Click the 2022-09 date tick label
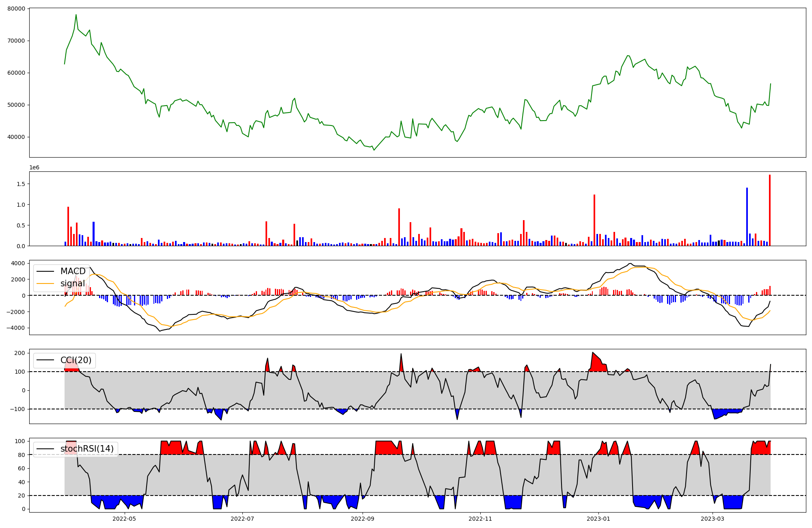 362,519
